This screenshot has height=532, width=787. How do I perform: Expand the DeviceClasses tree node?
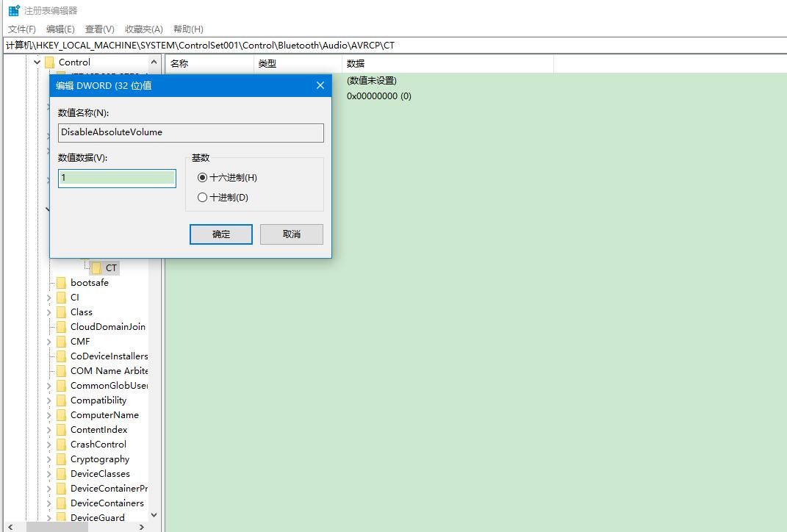pyautogui.click(x=49, y=474)
